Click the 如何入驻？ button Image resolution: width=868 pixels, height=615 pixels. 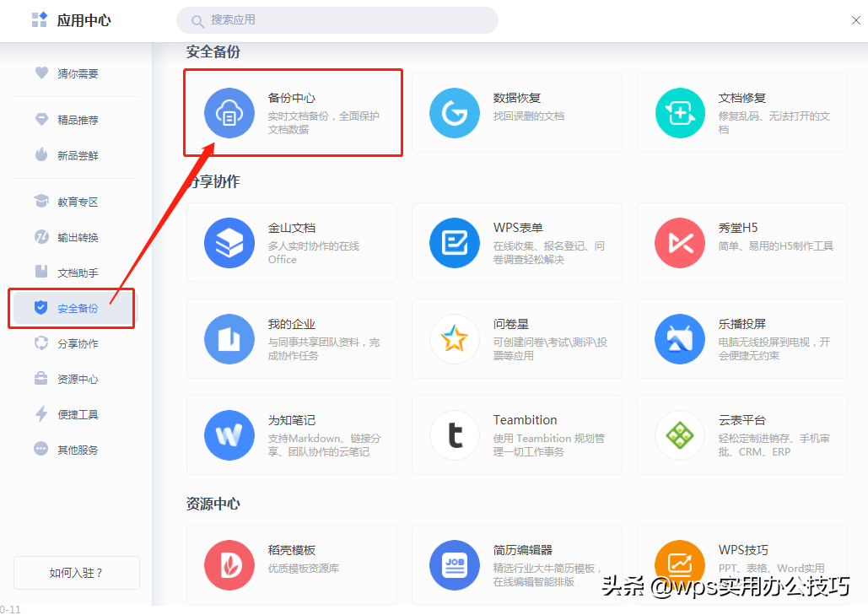(x=77, y=573)
